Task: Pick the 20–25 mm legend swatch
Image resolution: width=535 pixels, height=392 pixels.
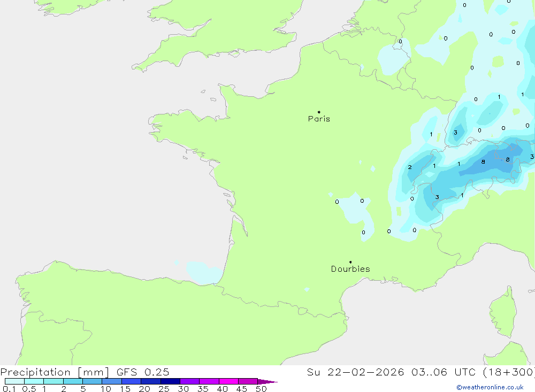Action: (151, 381)
